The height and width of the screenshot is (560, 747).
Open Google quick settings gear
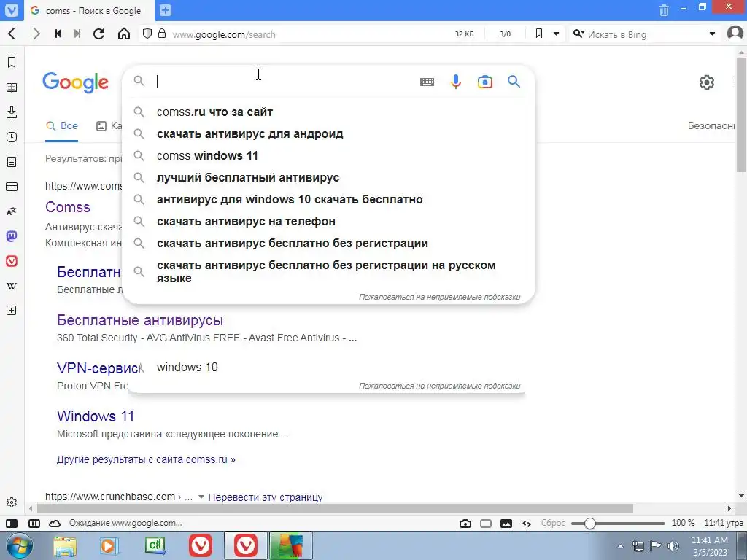(706, 82)
